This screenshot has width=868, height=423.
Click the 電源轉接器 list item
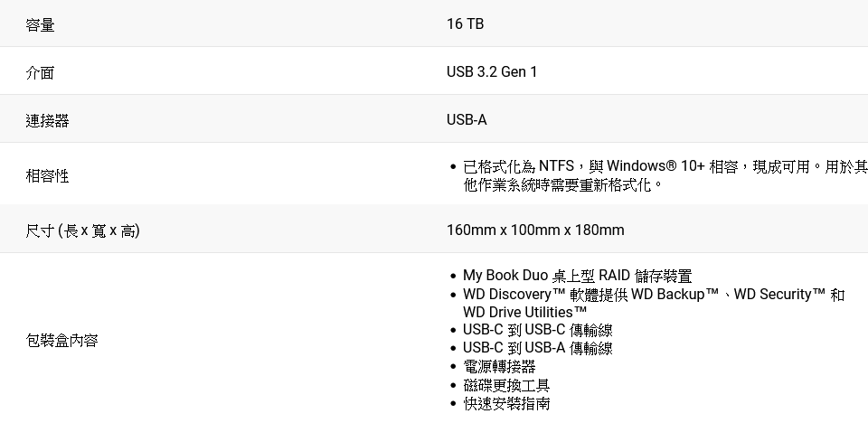[499, 366]
